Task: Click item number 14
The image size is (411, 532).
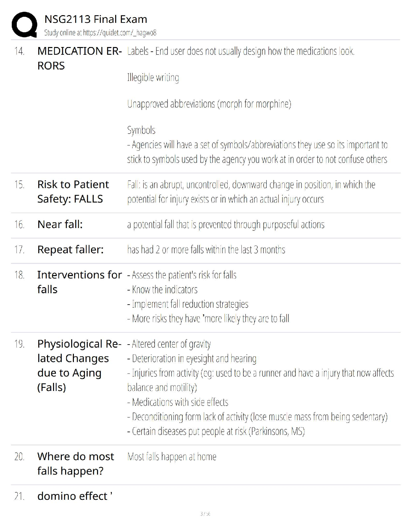Action: pyautogui.click(x=19, y=51)
